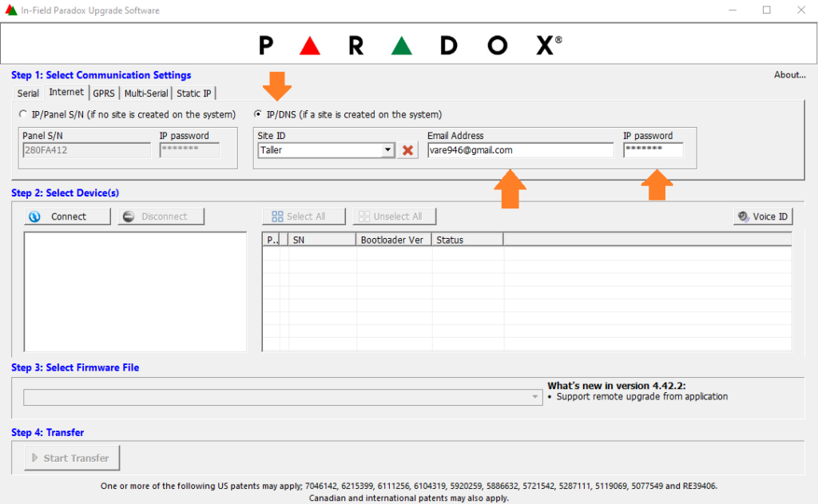Click the Connect button

pyautogui.click(x=67, y=216)
